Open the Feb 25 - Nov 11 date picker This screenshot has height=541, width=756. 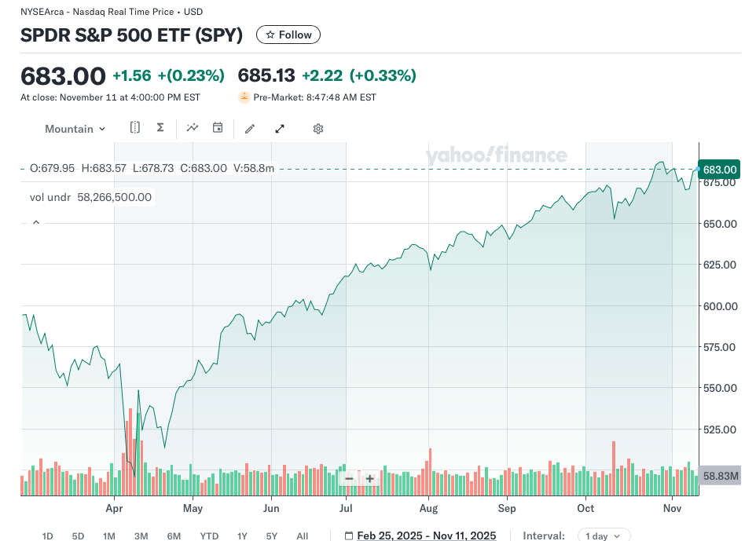pos(426,536)
